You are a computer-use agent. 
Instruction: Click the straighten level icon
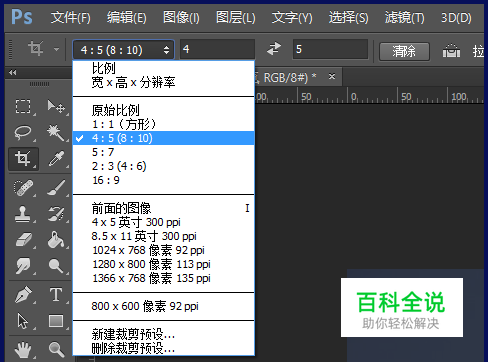point(451,51)
